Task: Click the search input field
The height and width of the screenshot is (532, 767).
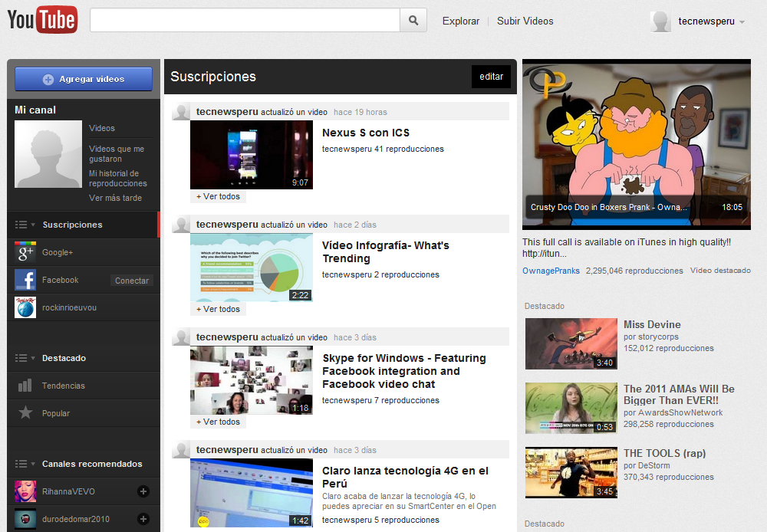Action: pos(245,21)
